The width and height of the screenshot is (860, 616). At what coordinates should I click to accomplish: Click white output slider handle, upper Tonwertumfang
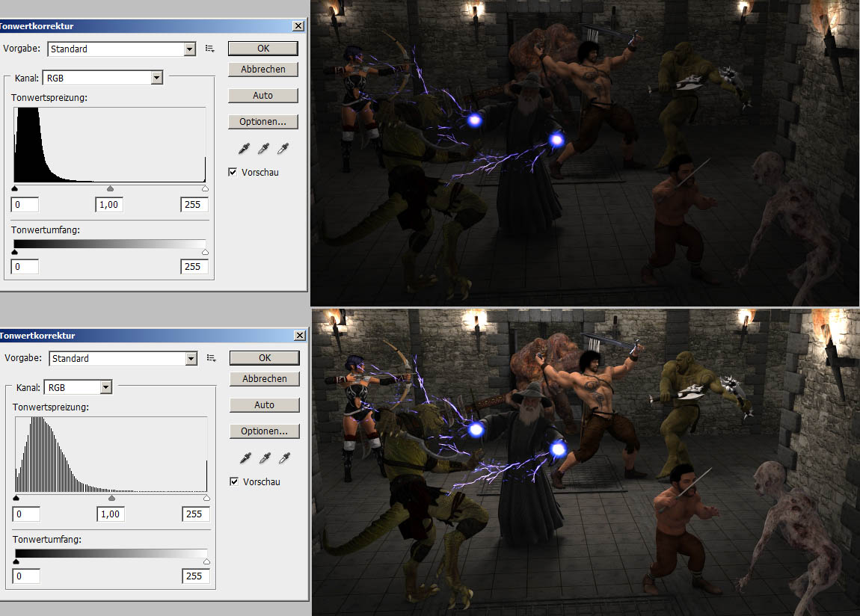point(205,252)
